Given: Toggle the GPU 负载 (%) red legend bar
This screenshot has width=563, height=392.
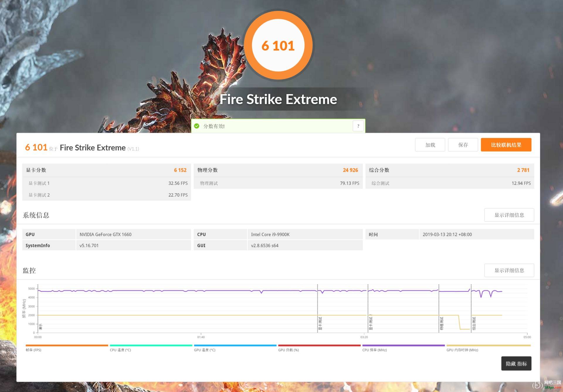Looking at the screenshot, I should click(x=319, y=345).
